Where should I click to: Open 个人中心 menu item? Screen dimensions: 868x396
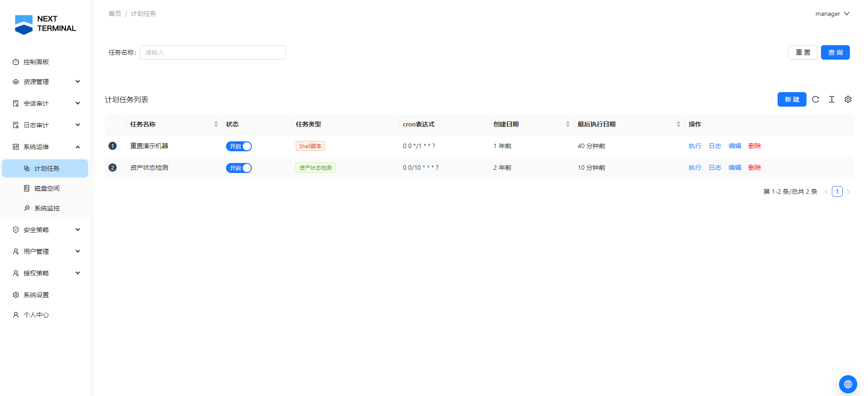click(x=45, y=315)
